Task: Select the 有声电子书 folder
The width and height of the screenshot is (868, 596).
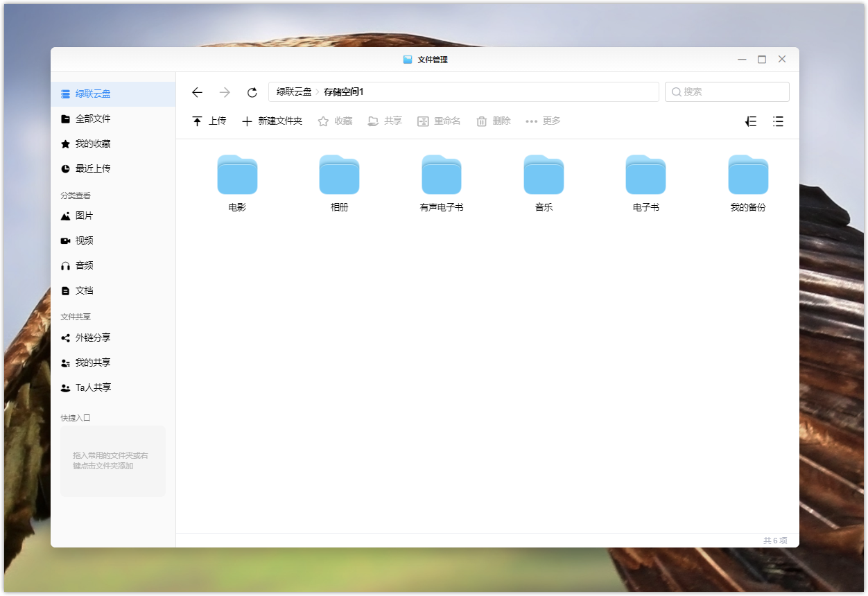Action: (442, 176)
